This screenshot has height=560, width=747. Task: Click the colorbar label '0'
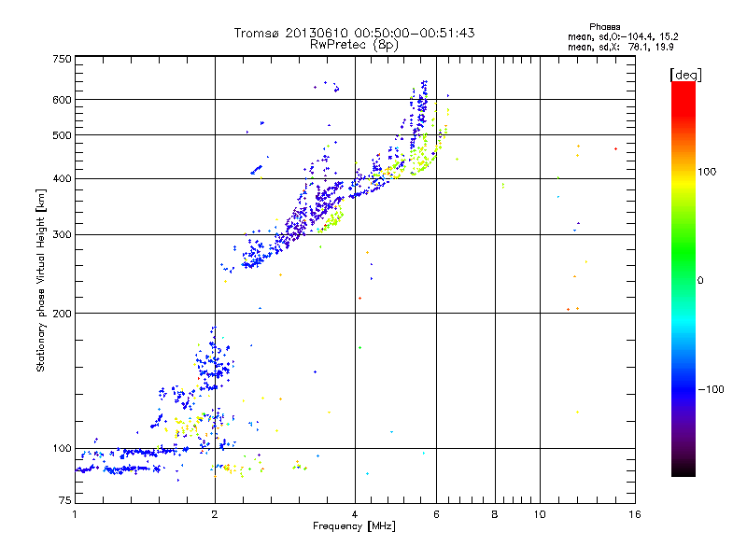pyautogui.click(x=700, y=281)
